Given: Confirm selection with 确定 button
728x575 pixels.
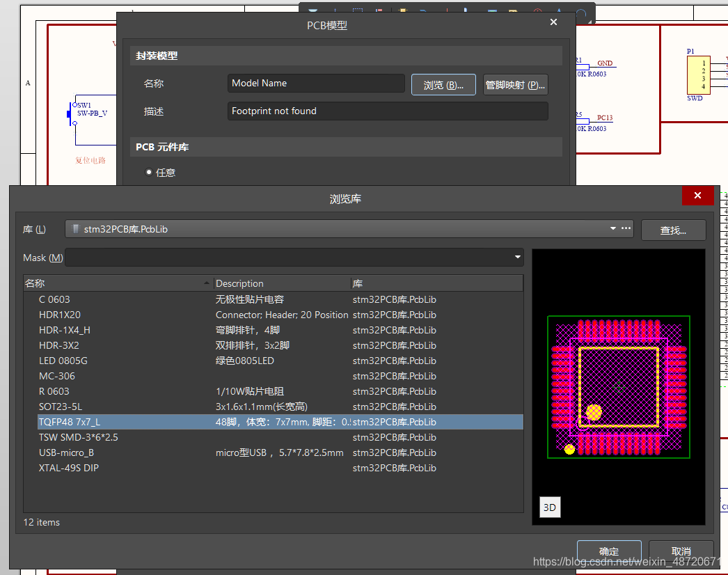Looking at the screenshot, I should (x=609, y=551).
